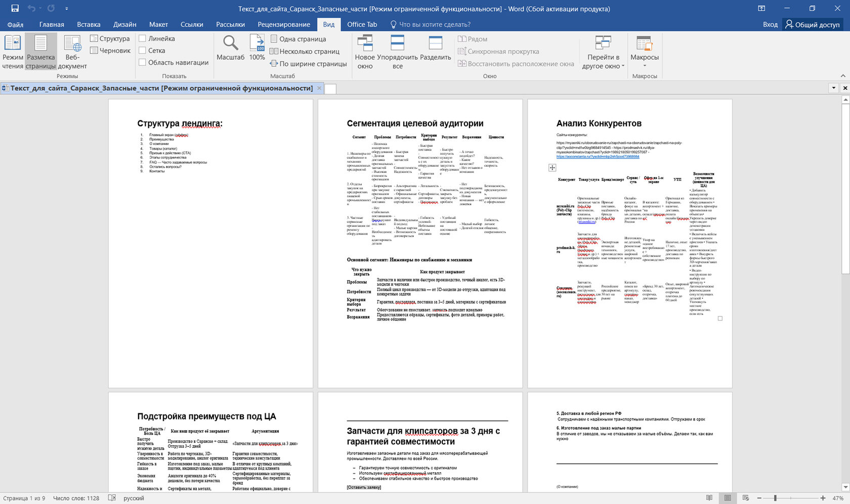Click the 47% zoom level
850x504 pixels.
point(838,498)
